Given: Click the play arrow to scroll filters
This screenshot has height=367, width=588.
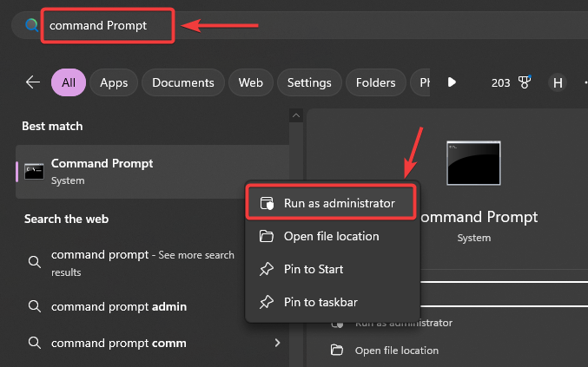Looking at the screenshot, I should pyautogui.click(x=452, y=82).
